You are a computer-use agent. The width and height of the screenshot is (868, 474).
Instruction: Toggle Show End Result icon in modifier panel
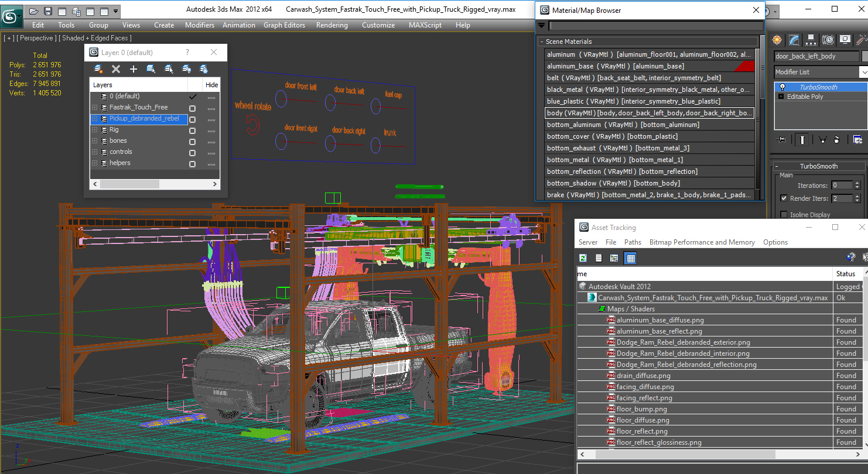point(802,140)
